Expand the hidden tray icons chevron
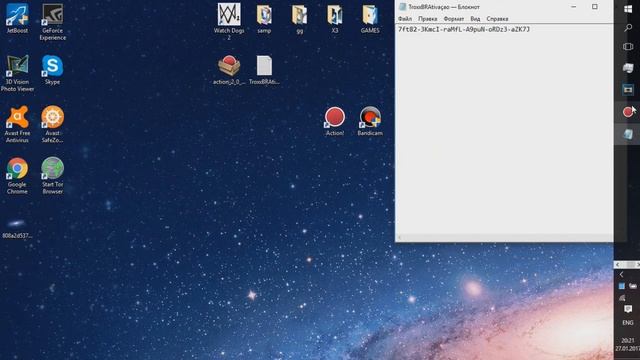 coord(622,275)
